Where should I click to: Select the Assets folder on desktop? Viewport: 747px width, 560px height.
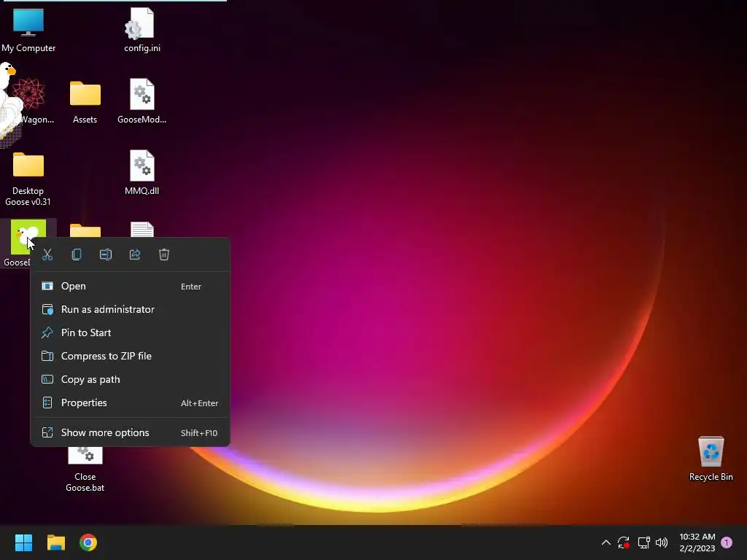[x=85, y=102]
